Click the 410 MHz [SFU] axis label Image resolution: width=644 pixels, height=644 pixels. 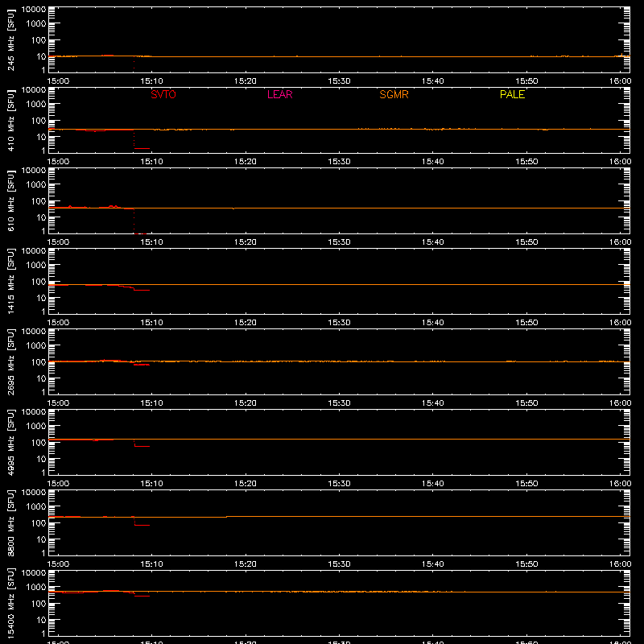coord(11,120)
